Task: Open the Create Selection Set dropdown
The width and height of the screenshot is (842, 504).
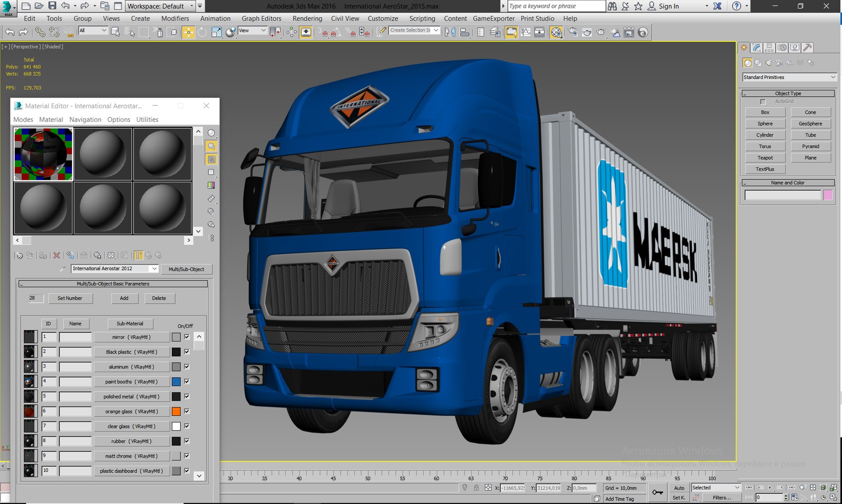Action: 414,30
